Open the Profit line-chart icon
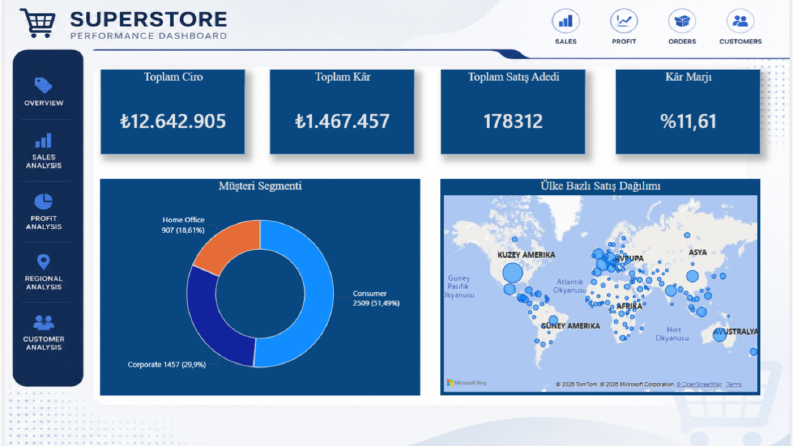793x446 pixels. click(x=624, y=21)
